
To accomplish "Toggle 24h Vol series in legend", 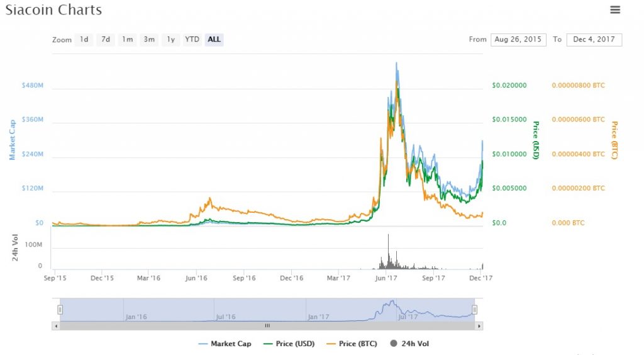I will click(x=409, y=344).
